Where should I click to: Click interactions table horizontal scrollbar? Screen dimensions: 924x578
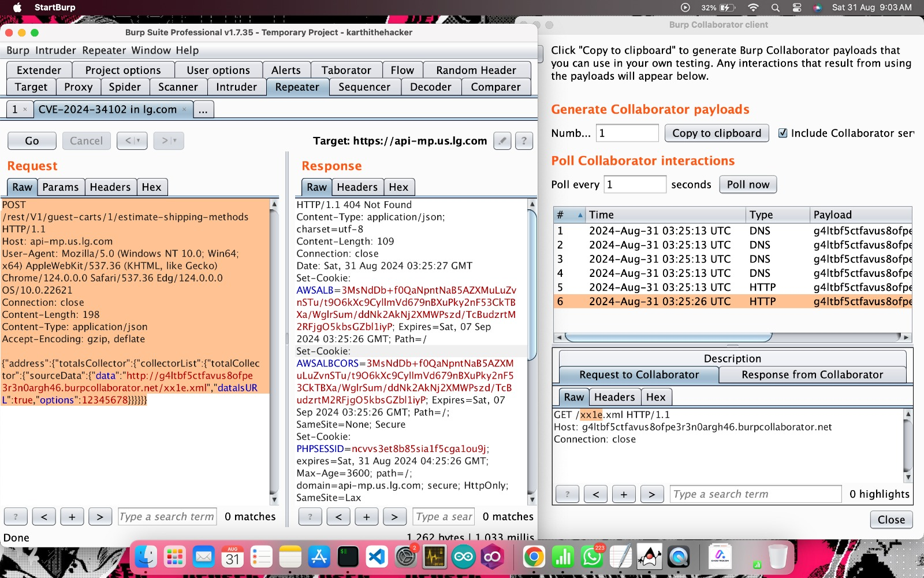click(669, 336)
